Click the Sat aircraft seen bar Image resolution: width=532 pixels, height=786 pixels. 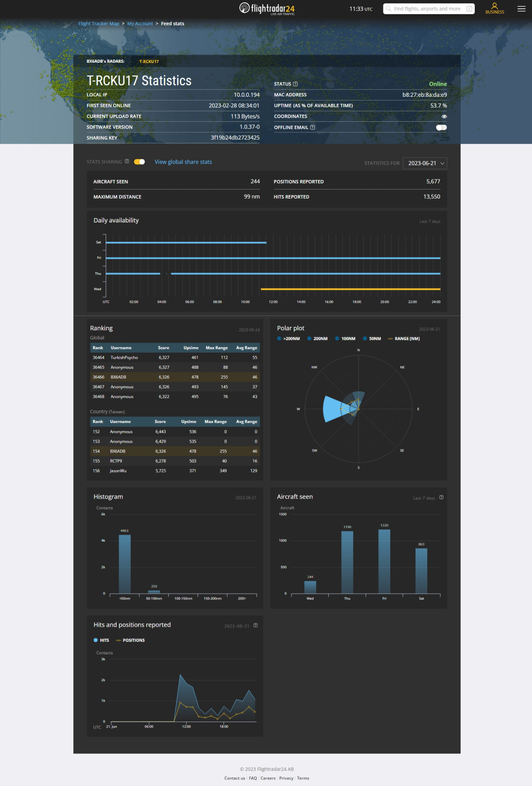pyautogui.click(x=421, y=571)
